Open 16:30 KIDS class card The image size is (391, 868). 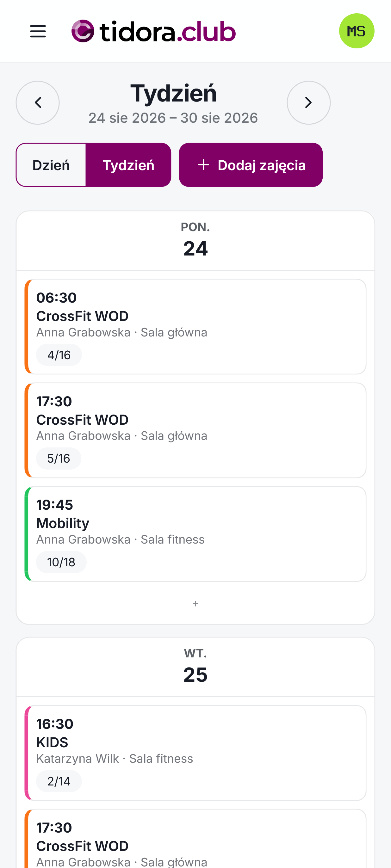point(195,753)
